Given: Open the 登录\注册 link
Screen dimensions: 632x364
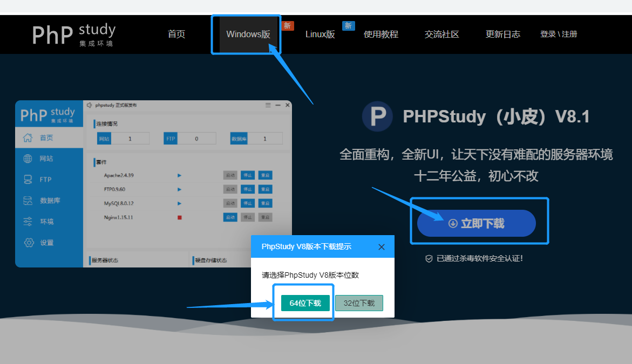Looking at the screenshot, I should click(x=559, y=34).
